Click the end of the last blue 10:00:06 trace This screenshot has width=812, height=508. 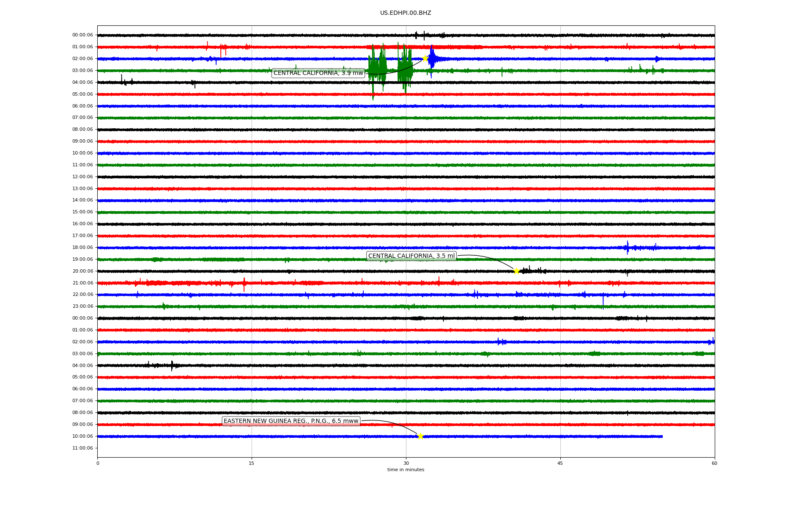(662, 436)
